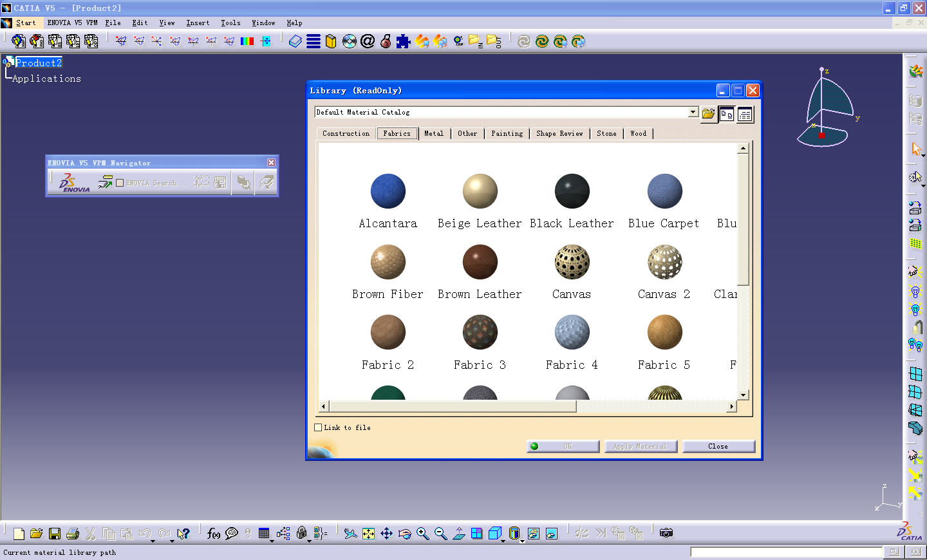Click the design table grid icon
This screenshot has width=927, height=560.
[x=264, y=533]
